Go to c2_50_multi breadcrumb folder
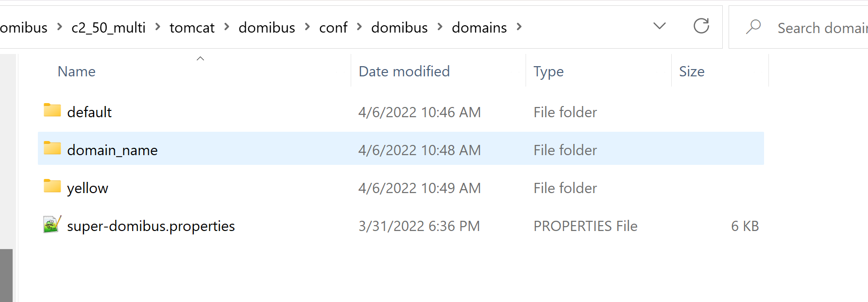 point(108,28)
